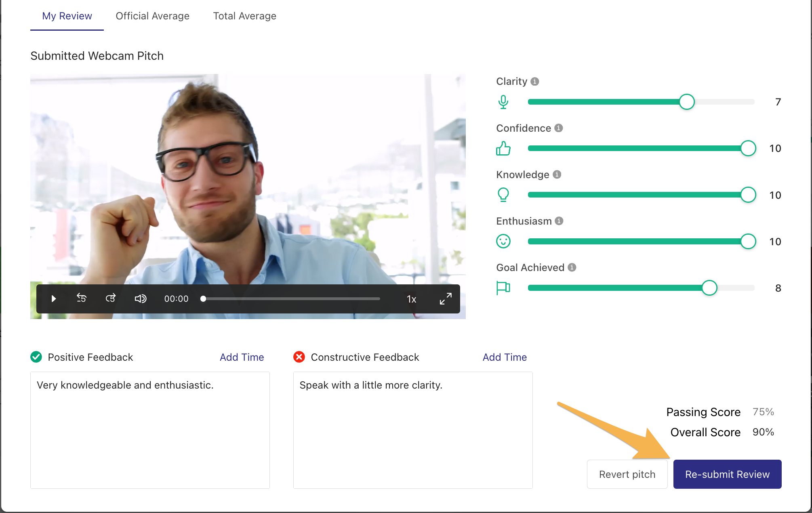Click the Clarity slider handle
This screenshot has width=812, height=513.
tap(687, 102)
